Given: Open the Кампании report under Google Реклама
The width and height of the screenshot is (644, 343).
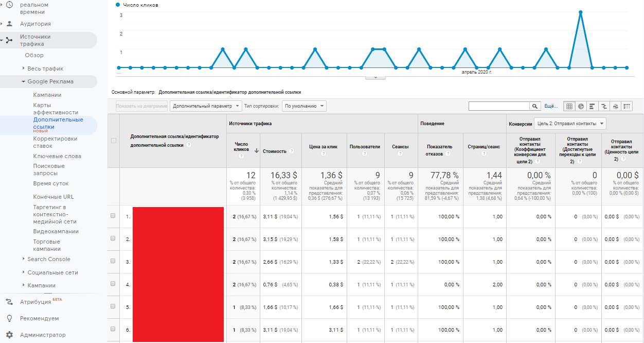Looking at the screenshot, I should [x=47, y=95].
